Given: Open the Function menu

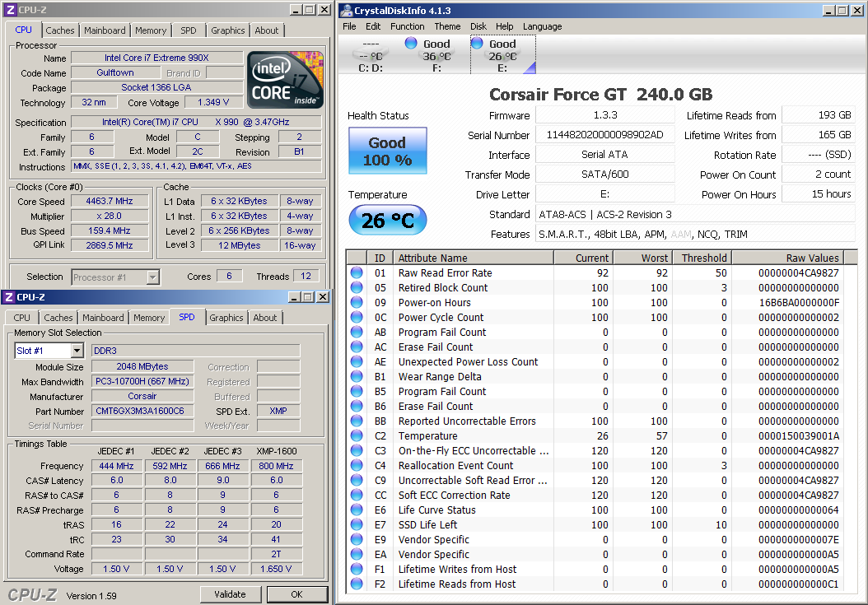Looking at the screenshot, I should [408, 26].
